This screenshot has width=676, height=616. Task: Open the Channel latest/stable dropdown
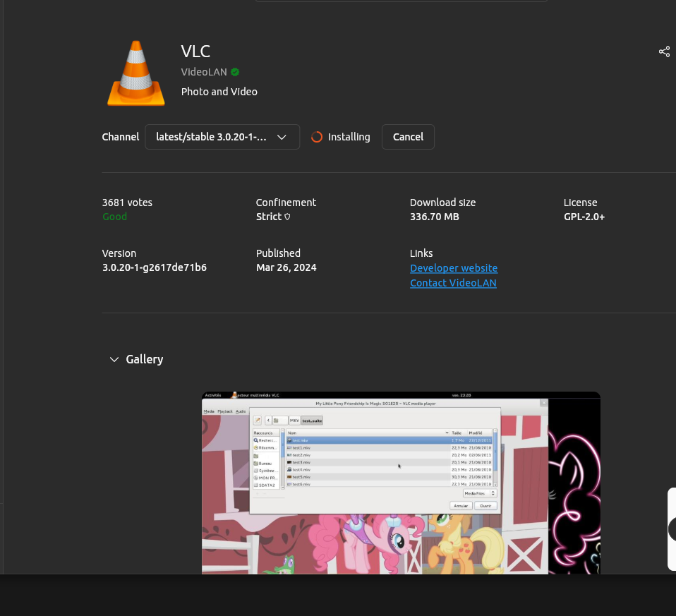pos(222,137)
